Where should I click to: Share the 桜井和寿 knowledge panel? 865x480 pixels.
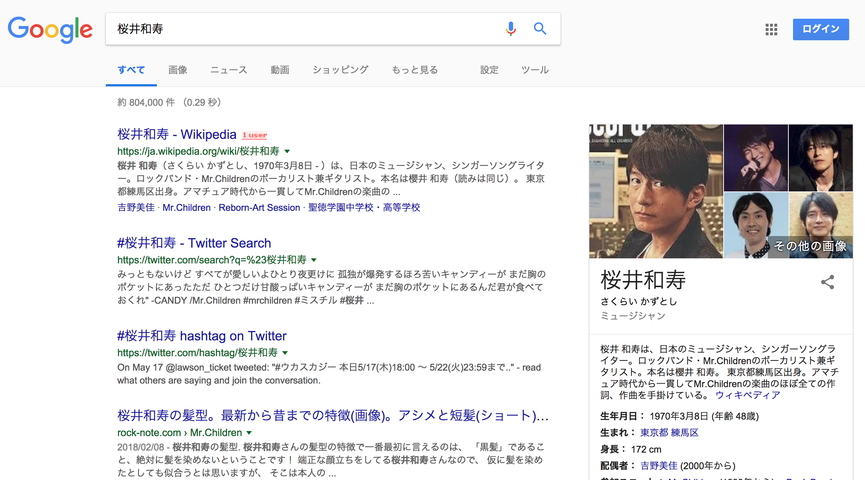click(x=827, y=282)
